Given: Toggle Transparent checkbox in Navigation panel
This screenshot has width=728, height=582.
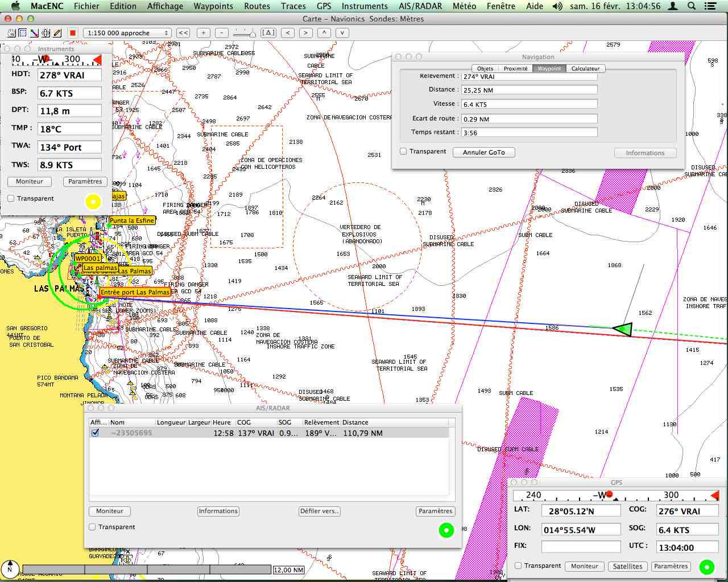Looking at the screenshot, I should tap(403, 152).
